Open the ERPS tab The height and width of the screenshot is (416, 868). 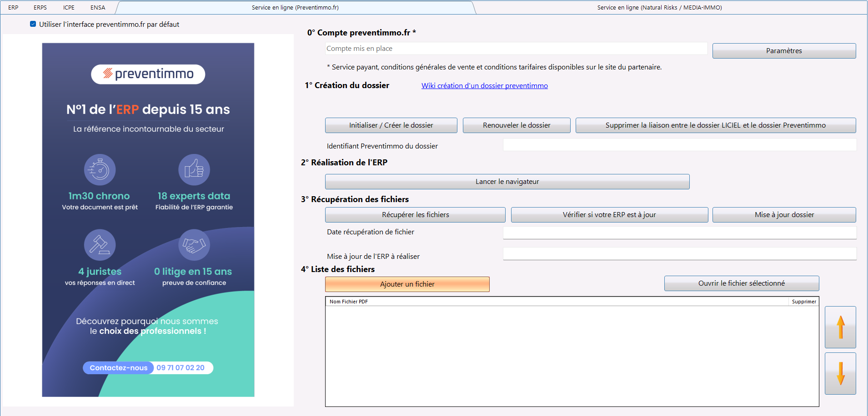(40, 8)
